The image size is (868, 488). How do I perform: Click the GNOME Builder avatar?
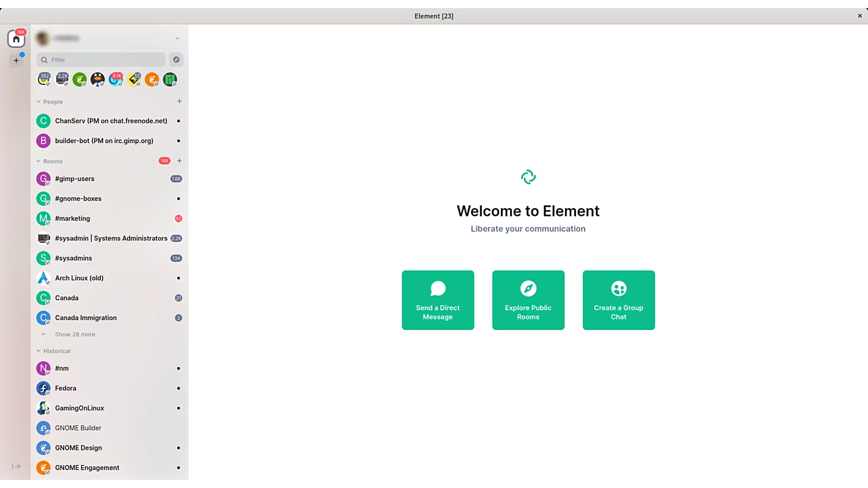43,428
